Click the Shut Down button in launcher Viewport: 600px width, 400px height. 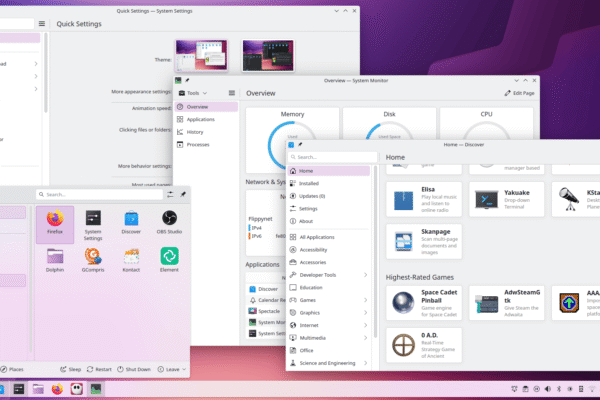(134, 369)
